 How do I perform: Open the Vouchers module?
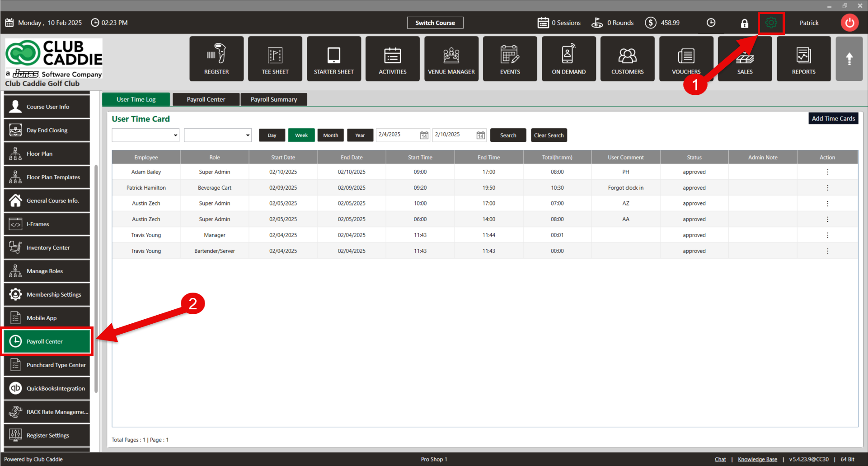pyautogui.click(x=686, y=59)
